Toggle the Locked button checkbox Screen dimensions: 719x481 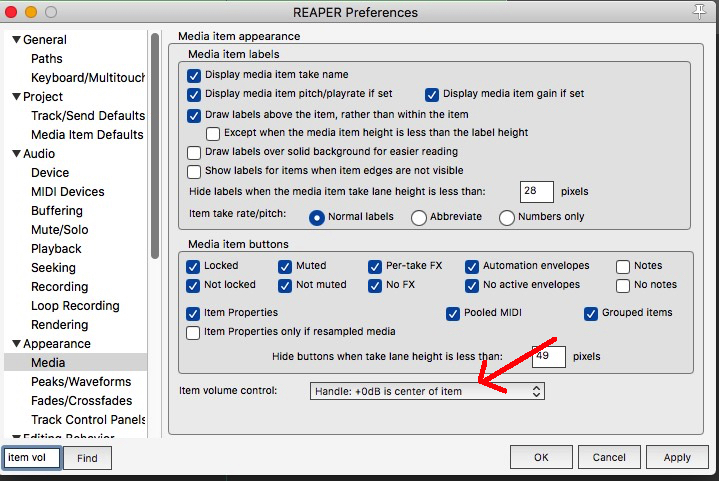pyautogui.click(x=193, y=266)
